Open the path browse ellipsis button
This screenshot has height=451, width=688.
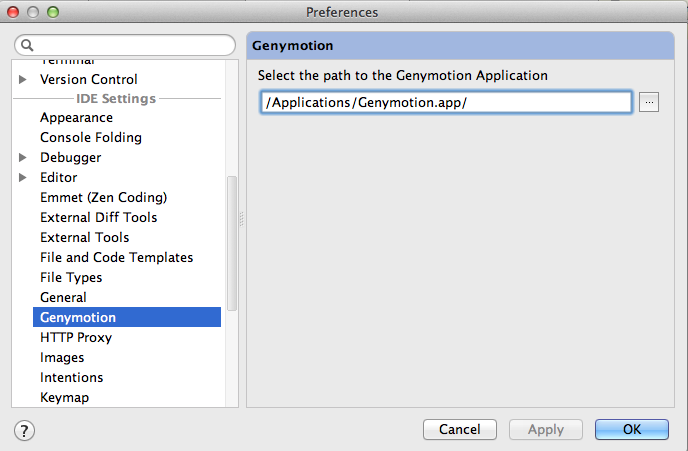click(649, 102)
